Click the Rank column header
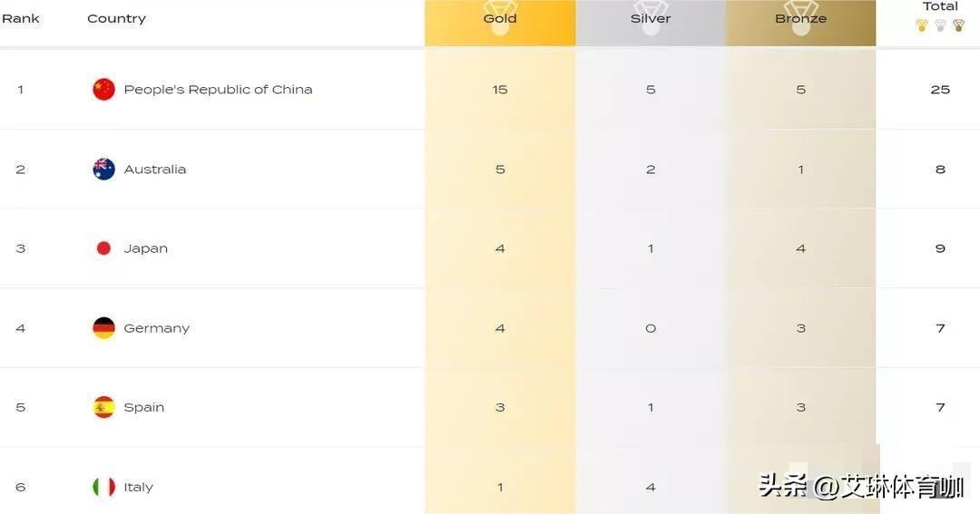Image resolution: width=980 pixels, height=514 pixels. (21, 19)
